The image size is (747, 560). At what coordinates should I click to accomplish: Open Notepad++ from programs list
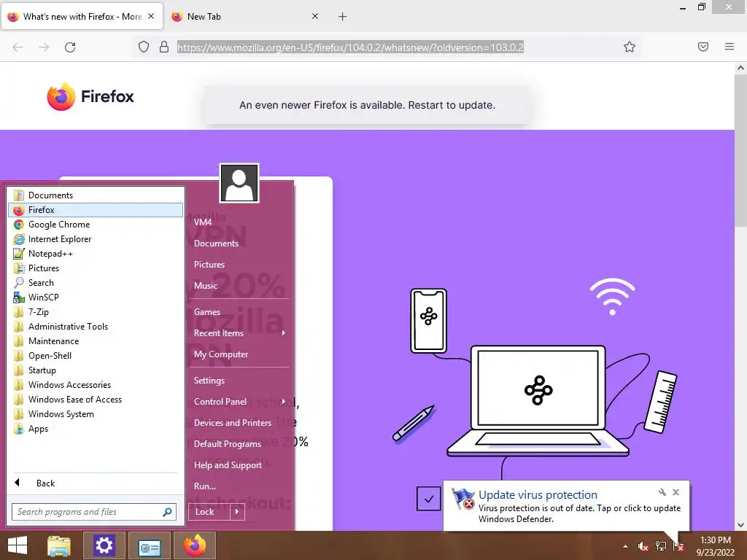tap(96, 254)
